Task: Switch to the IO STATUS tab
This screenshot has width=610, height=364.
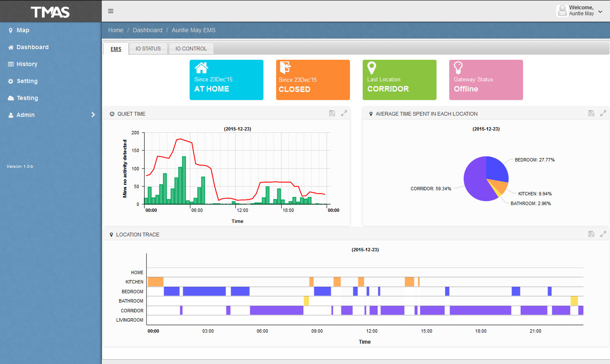Action: point(148,49)
